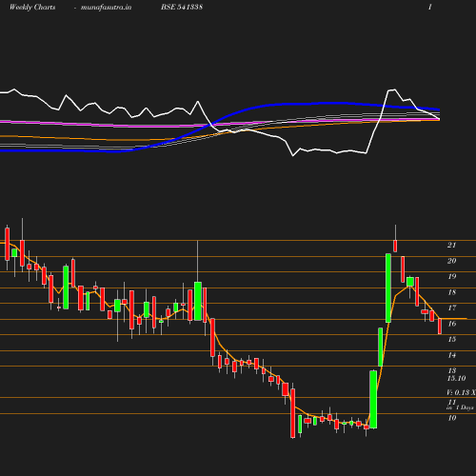
Task: Click the price axis label "21"
Action: click(x=451, y=245)
